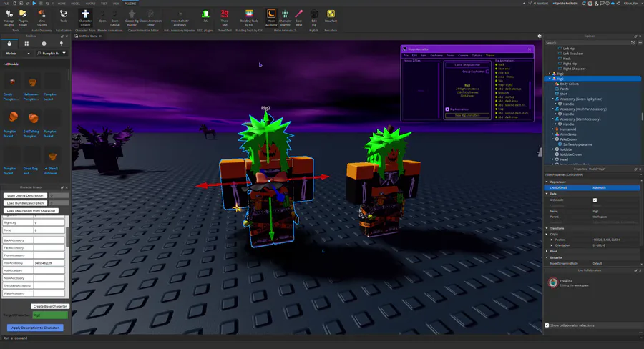
Task: Collapse Accessory (Green Spiky Hair) node
Action: [x=553, y=99]
